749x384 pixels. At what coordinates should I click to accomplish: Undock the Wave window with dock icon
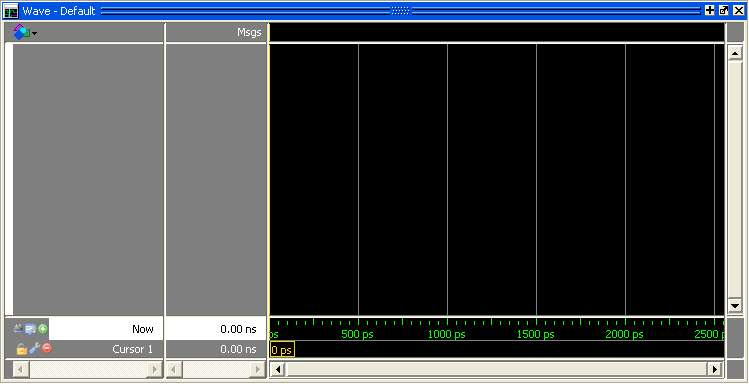(x=724, y=11)
